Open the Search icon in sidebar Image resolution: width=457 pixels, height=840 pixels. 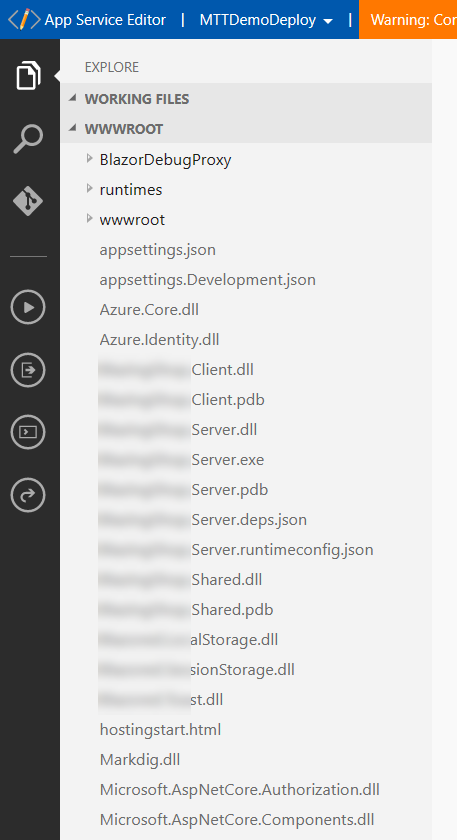click(28, 139)
